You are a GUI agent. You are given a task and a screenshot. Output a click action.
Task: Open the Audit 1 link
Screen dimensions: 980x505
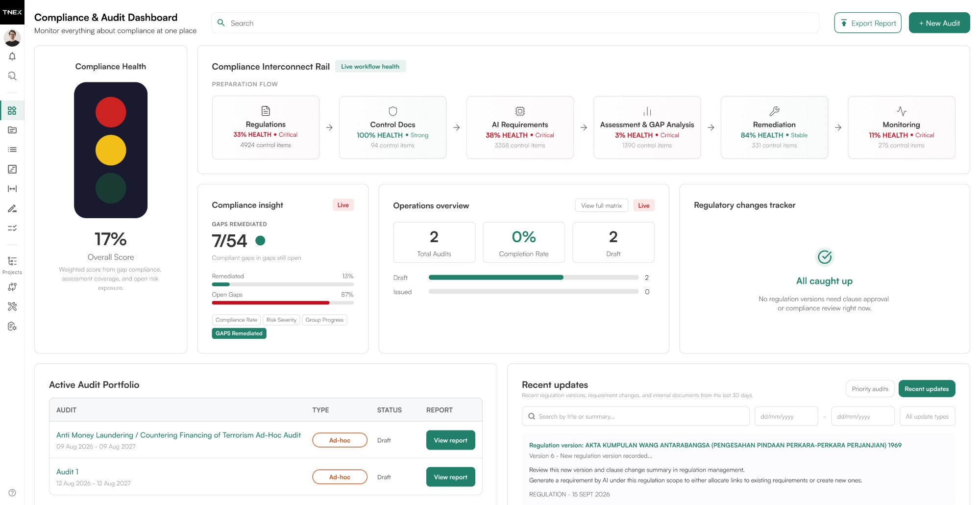tap(67, 472)
